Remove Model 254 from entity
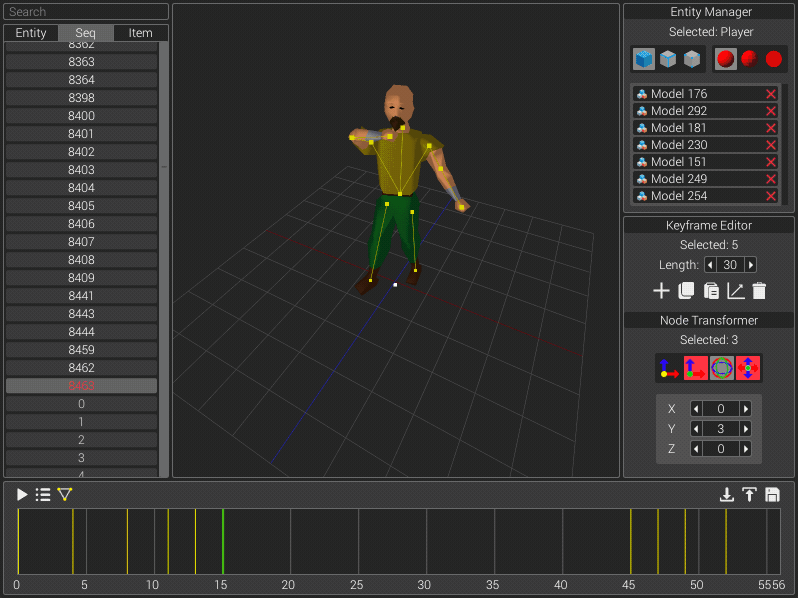798x598 pixels. tap(771, 196)
